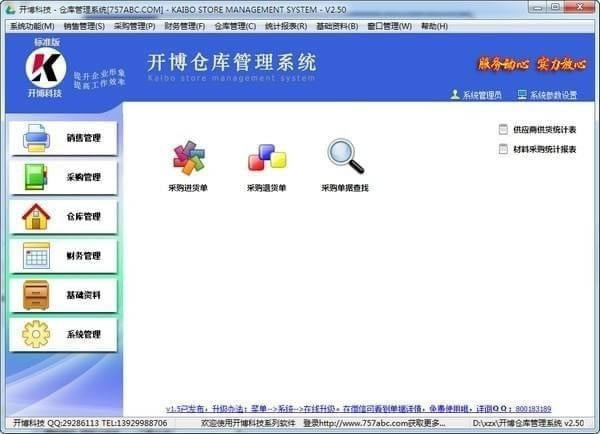Screen dimensions: 600x434
Task: Open the 统计报表(R) menu
Action: pyautogui.click(x=286, y=26)
